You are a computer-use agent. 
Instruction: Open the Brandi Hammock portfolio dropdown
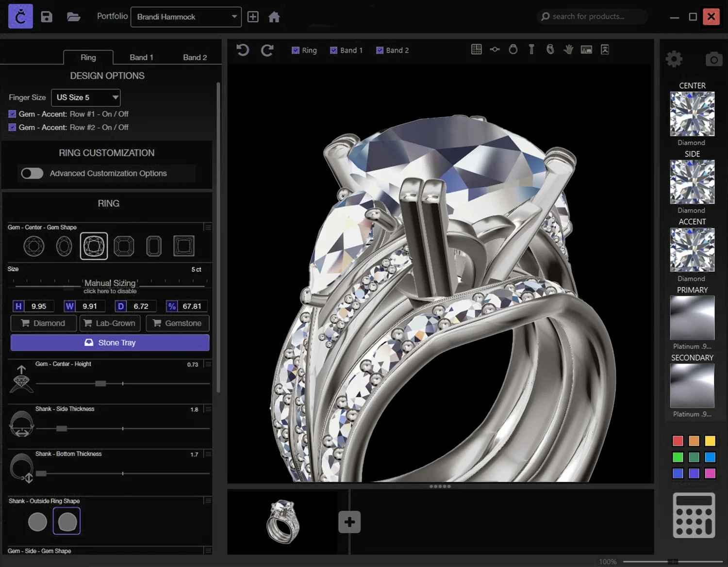coord(186,16)
